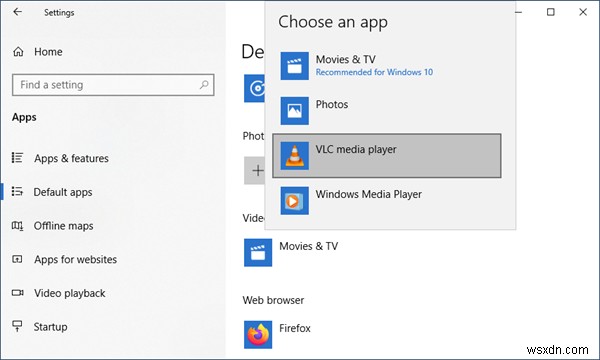Choose Movies & TV in the app picker
This screenshot has height=360, width=600.
[386, 66]
